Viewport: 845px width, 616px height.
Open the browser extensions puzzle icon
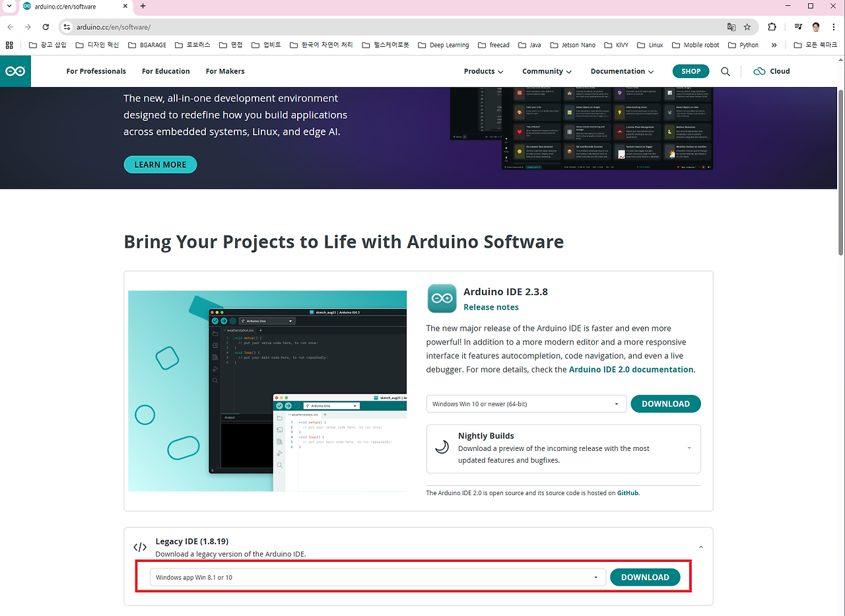(x=772, y=27)
